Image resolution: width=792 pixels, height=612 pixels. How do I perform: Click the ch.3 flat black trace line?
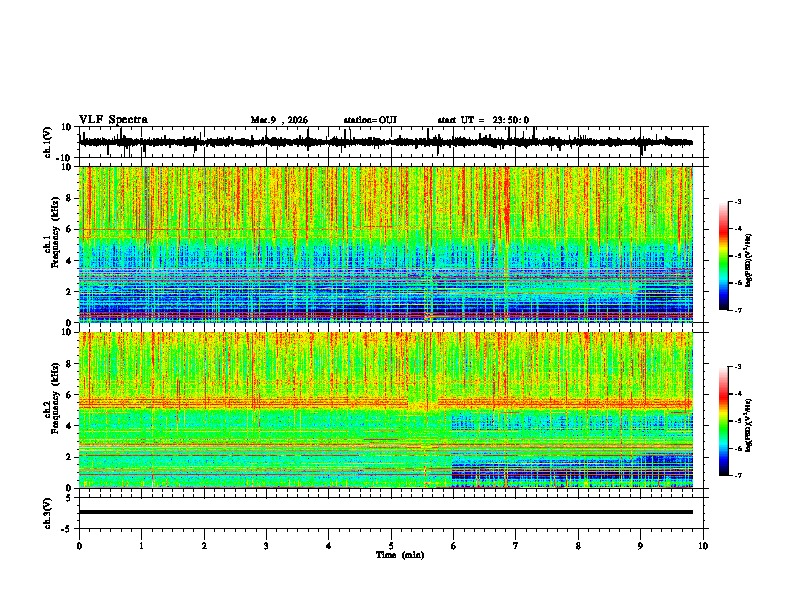pos(386,512)
